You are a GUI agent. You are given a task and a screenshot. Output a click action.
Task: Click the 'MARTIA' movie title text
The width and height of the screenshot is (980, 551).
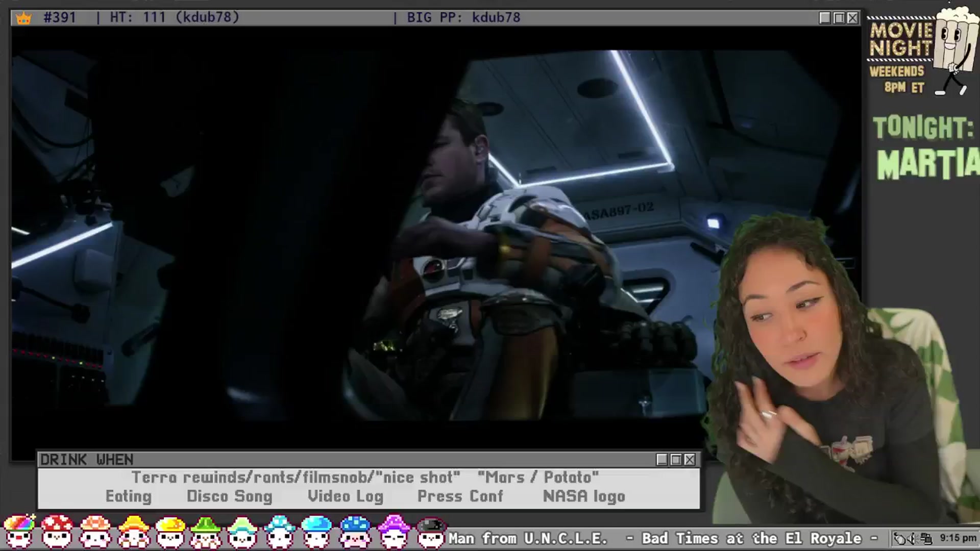pyautogui.click(x=928, y=164)
